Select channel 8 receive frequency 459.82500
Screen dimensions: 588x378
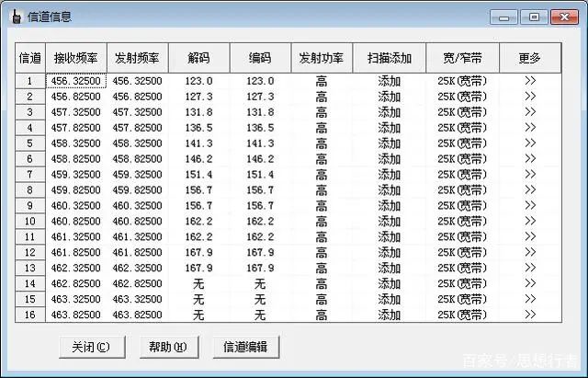[x=76, y=190]
